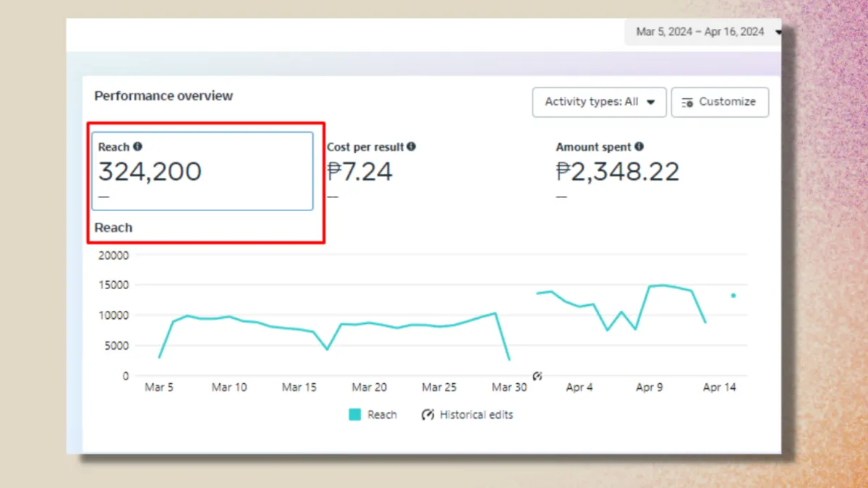Click the Apr 9 axis label
This screenshot has height=488, width=868.
(650, 388)
